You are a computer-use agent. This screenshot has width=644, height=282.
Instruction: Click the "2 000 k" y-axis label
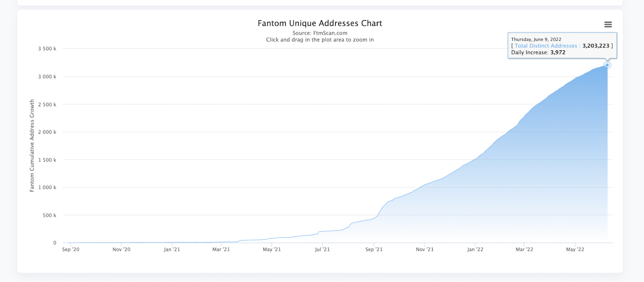coord(47,132)
